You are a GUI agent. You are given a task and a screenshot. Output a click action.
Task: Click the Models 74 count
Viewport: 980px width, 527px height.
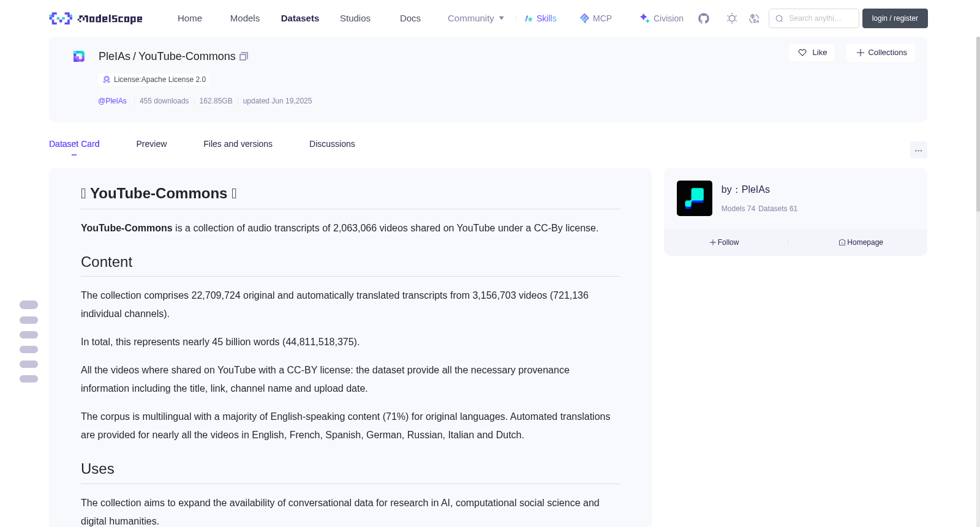(738, 209)
